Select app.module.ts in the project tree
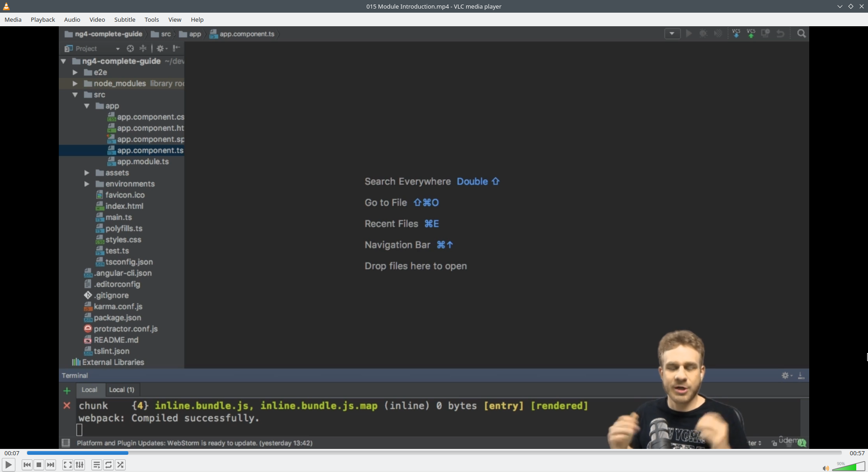 click(143, 162)
